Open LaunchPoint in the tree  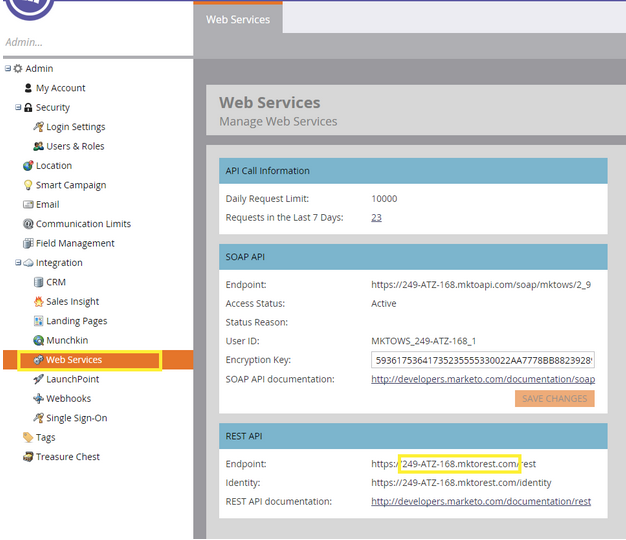pos(73,379)
